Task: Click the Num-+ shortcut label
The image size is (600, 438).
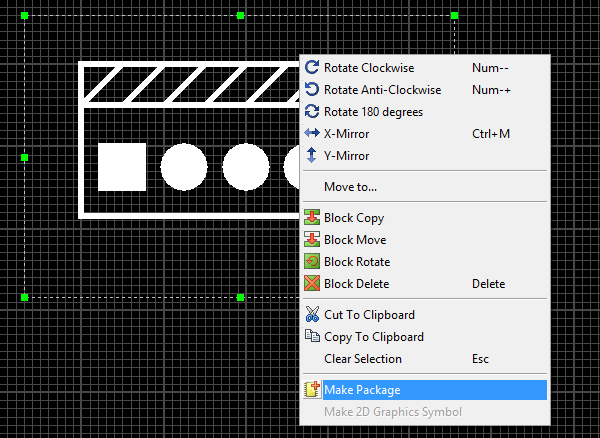Action: point(491,90)
